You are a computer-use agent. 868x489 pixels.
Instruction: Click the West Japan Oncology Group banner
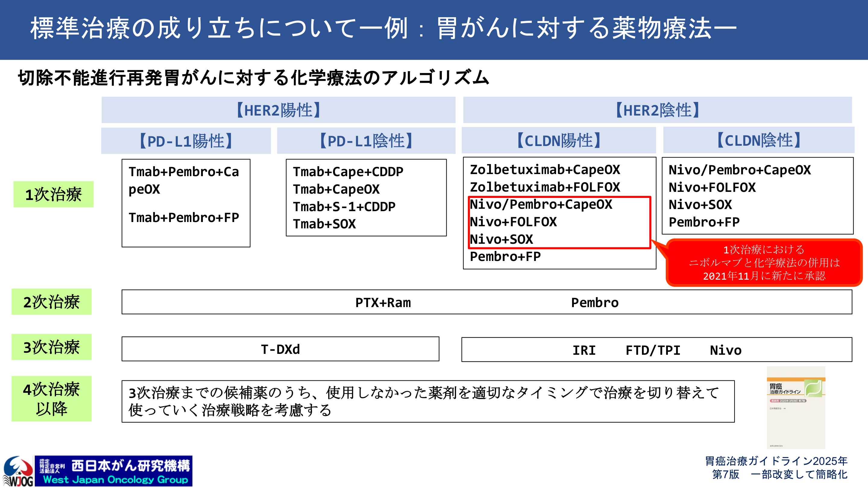pos(114,471)
